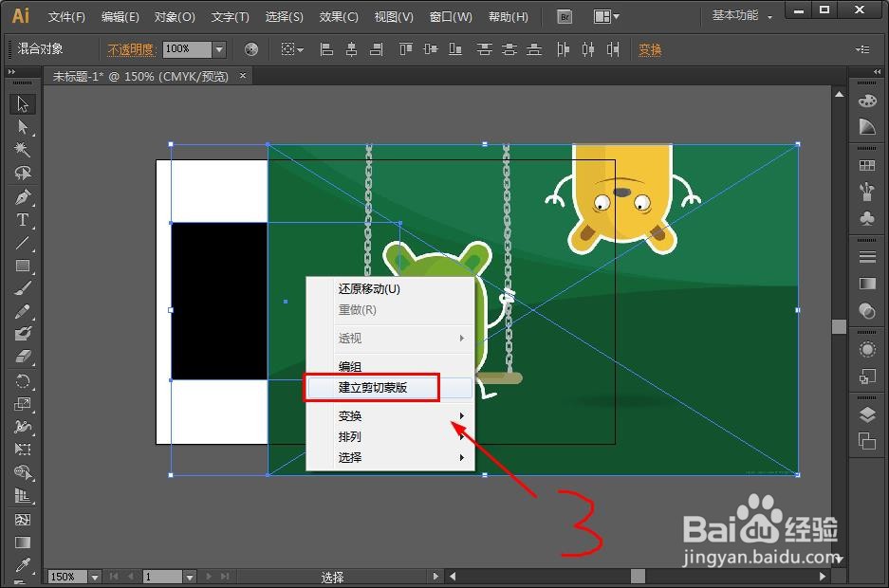The width and height of the screenshot is (889, 588).
Task: Open the Color panel palette icon
Action: 867,101
